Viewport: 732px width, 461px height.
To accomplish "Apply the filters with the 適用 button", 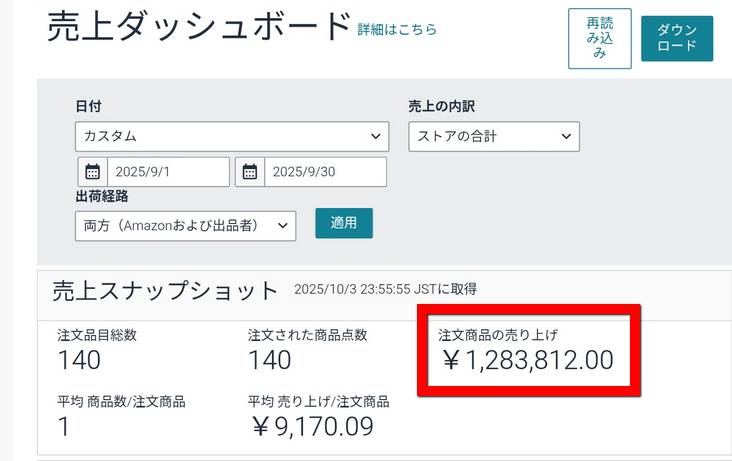I will [343, 224].
